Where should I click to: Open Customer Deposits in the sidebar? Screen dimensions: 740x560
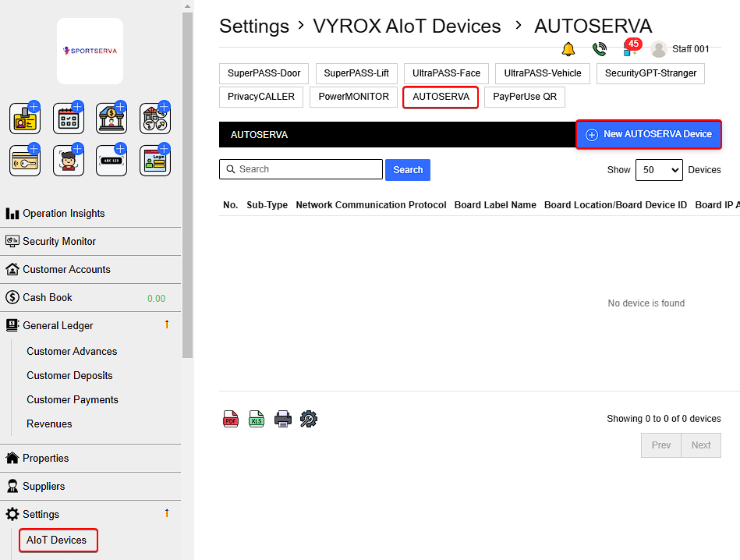click(69, 375)
